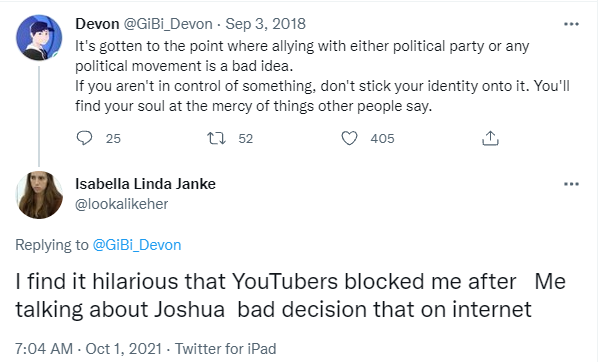599x362 pixels.
Task: Click the @GiBi_Devon handle beside Devon's name
Action: 167,24
